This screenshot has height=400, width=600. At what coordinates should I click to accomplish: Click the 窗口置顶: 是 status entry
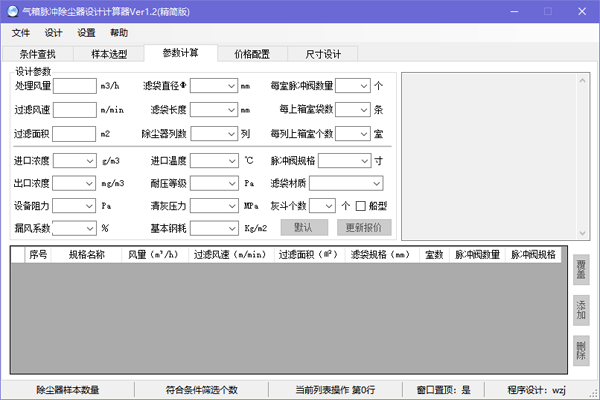coord(443,390)
